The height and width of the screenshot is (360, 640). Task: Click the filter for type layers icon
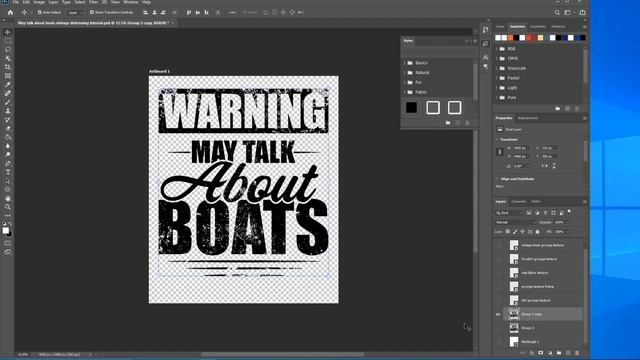545,213
